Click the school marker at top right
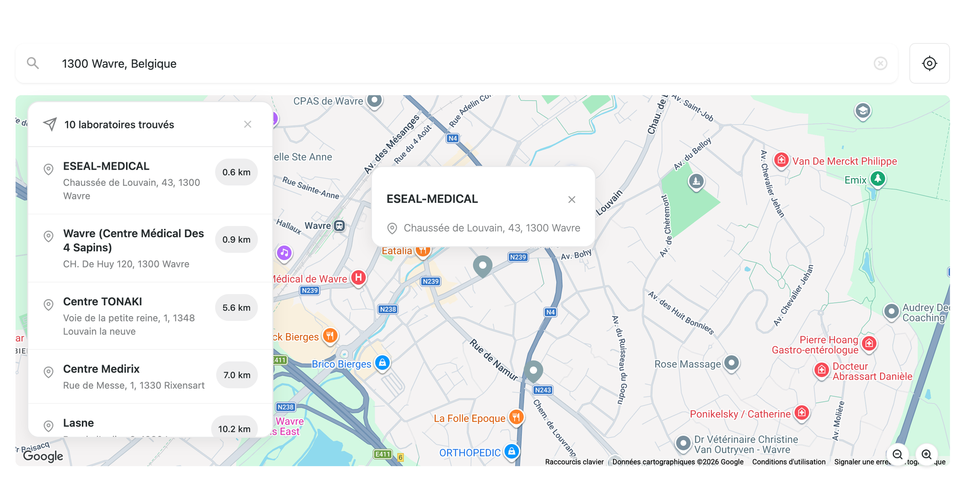The height and width of the screenshot is (494, 980). pyautogui.click(x=863, y=111)
